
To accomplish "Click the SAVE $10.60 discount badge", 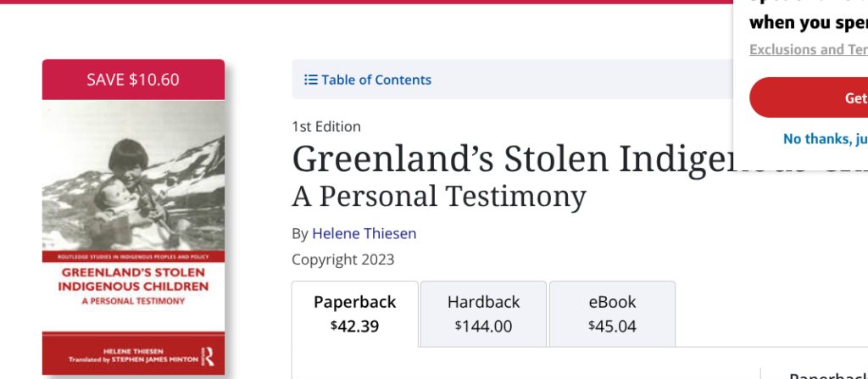I will click(x=133, y=80).
